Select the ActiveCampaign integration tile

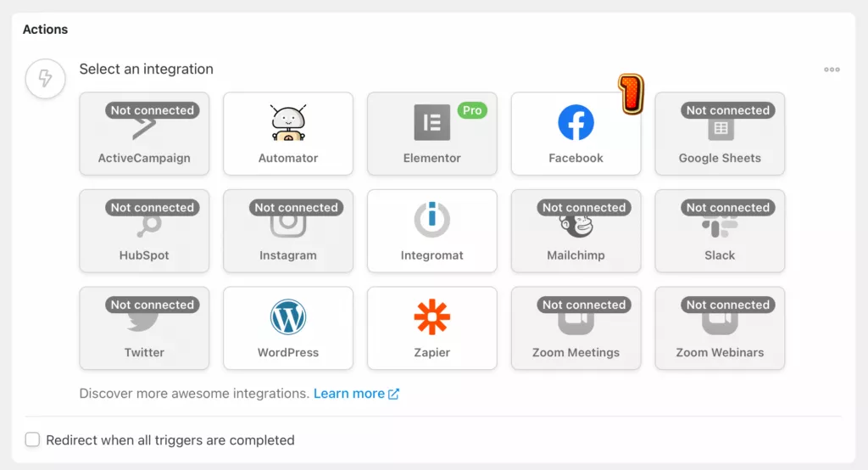(x=144, y=133)
